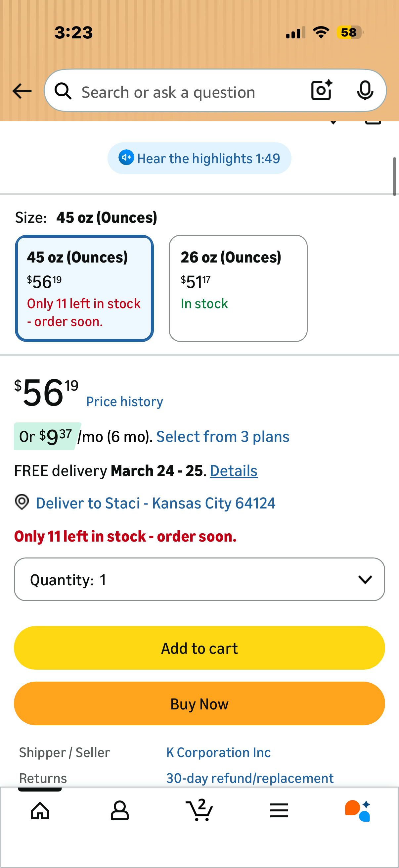View Price history link
The height and width of the screenshot is (868, 399).
click(x=125, y=402)
